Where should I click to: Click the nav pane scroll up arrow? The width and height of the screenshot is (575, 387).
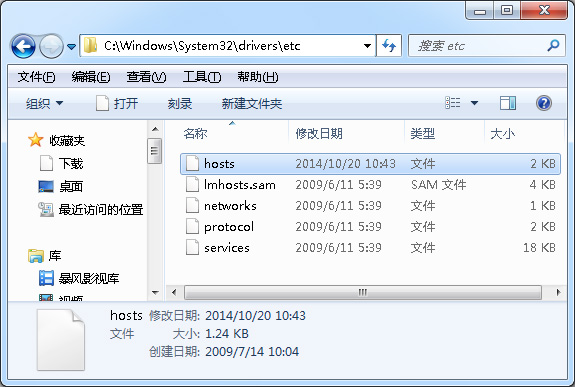(155, 129)
